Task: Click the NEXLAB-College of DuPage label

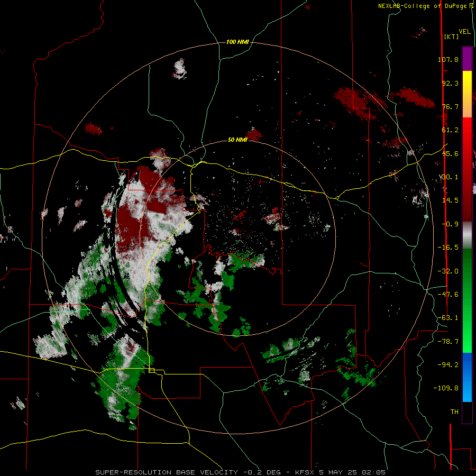Action: tap(423, 6)
